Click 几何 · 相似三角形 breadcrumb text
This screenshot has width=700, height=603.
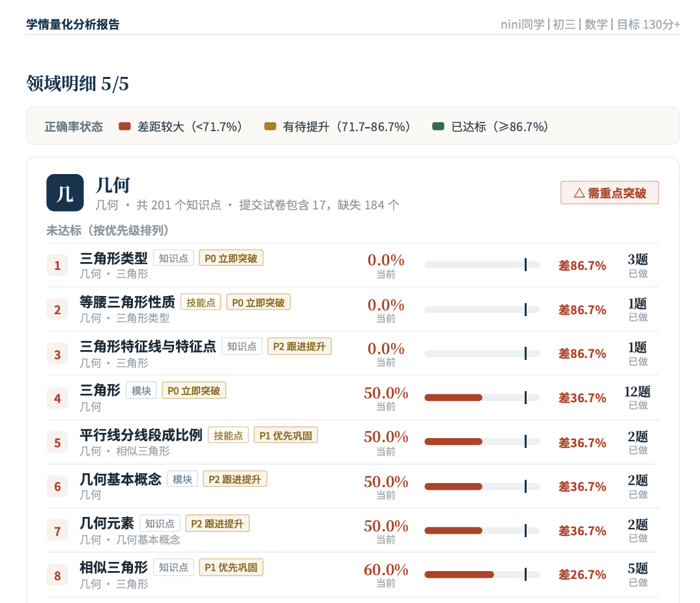(x=124, y=451)
